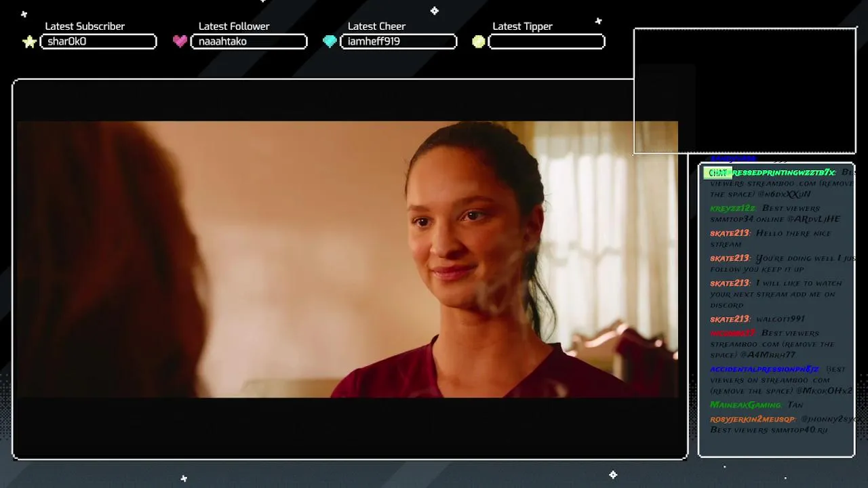Select the shar0k0 subscriber name field
This screenshot has width=868, height=488.
click(x=98, y=41)
